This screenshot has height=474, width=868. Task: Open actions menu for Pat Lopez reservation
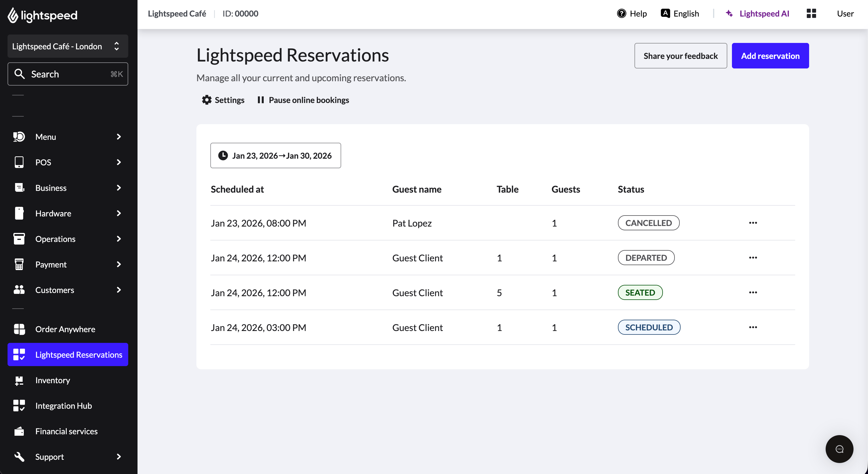(x=753, y=223)
